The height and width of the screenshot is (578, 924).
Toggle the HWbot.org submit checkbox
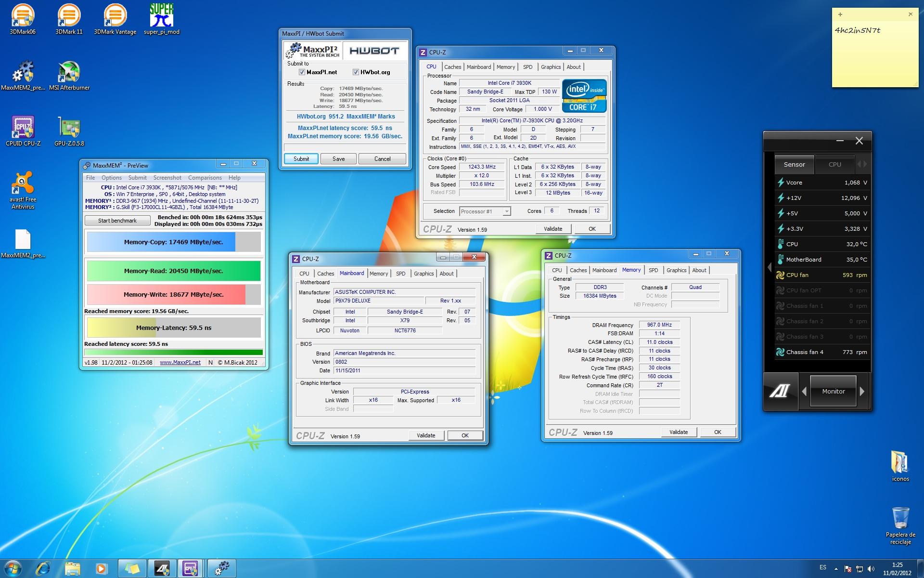pos(356,72)
